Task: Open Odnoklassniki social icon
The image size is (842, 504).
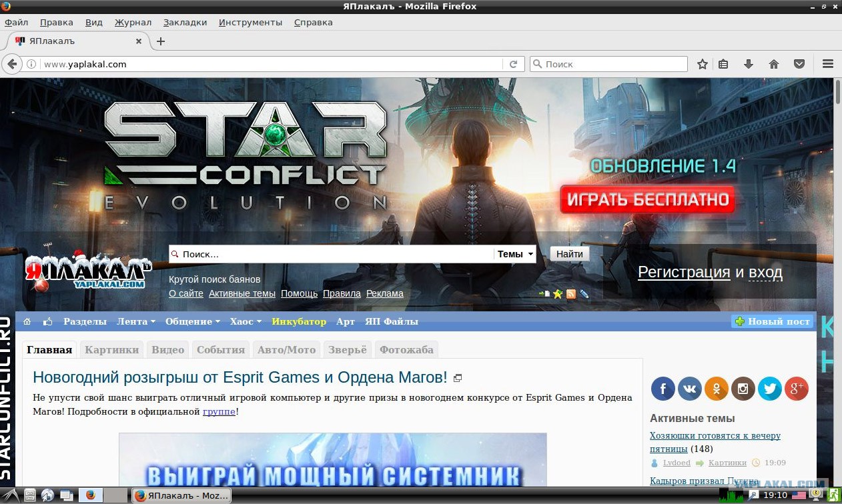Action: pyautogui.click(x=717, y=388)
